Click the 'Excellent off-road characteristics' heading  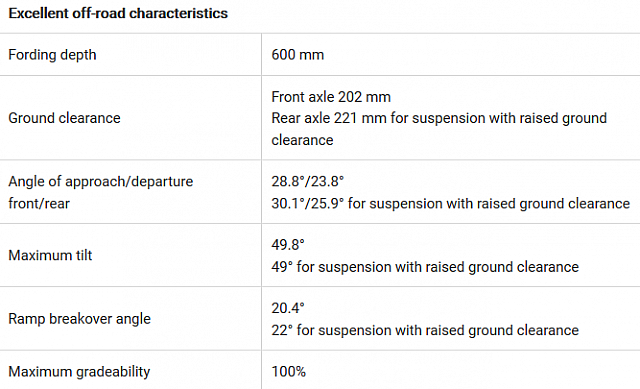click(x=118, y=13)
